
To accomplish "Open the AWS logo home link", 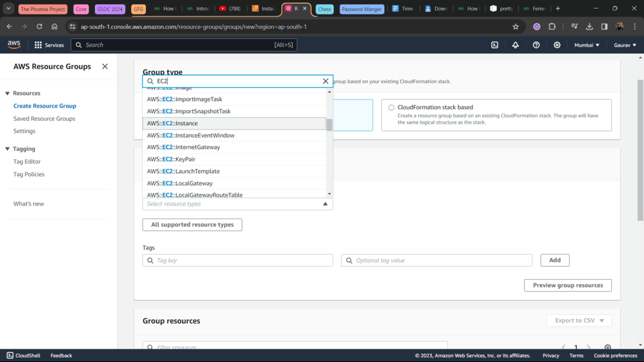I will (x=14, y=45).
